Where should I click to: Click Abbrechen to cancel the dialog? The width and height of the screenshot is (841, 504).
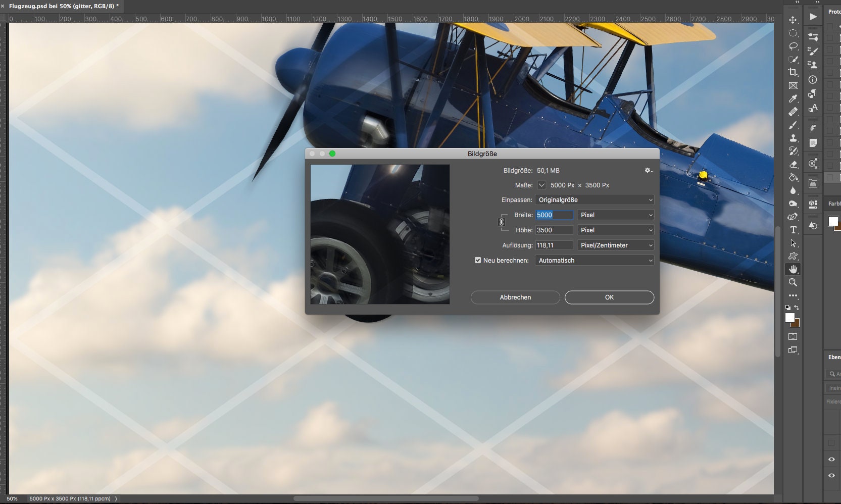point(515,297)
